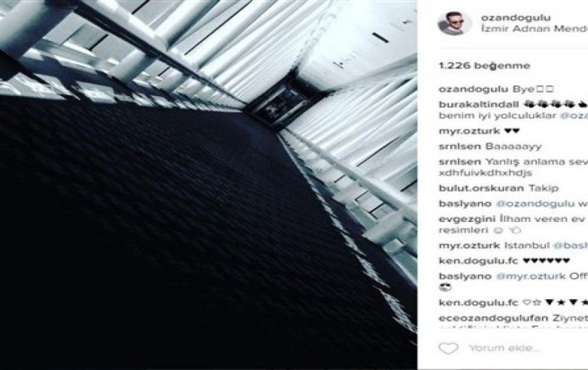Open İzmir Adnan Menderes location link
Viewport: 588px width, 370px height.
click(535, 29)
